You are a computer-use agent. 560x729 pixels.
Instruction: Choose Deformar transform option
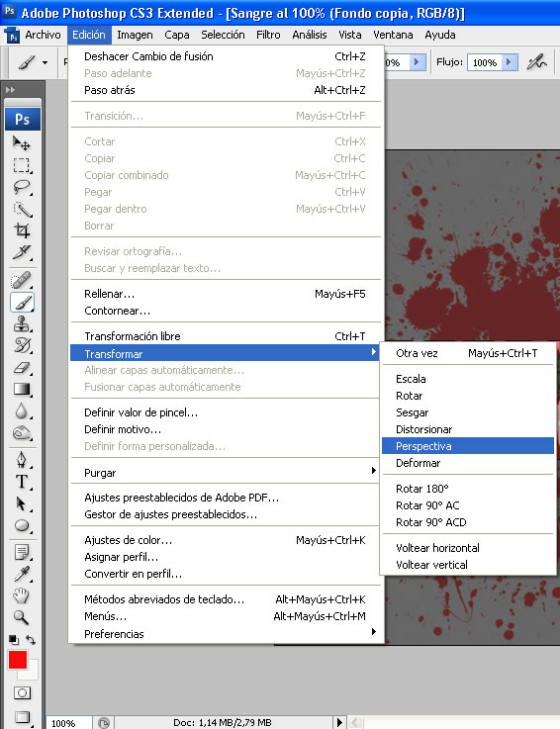[x=467, y=463]
